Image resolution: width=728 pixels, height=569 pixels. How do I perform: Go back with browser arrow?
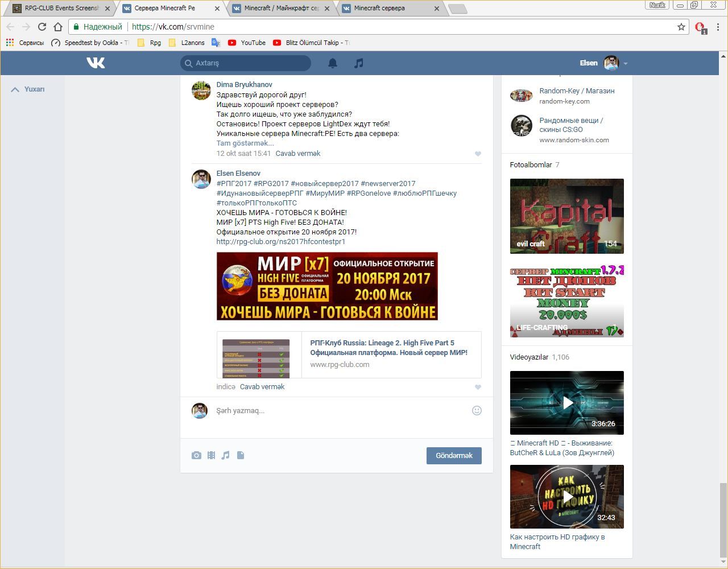pyautogui.click(x=10, y=27)
